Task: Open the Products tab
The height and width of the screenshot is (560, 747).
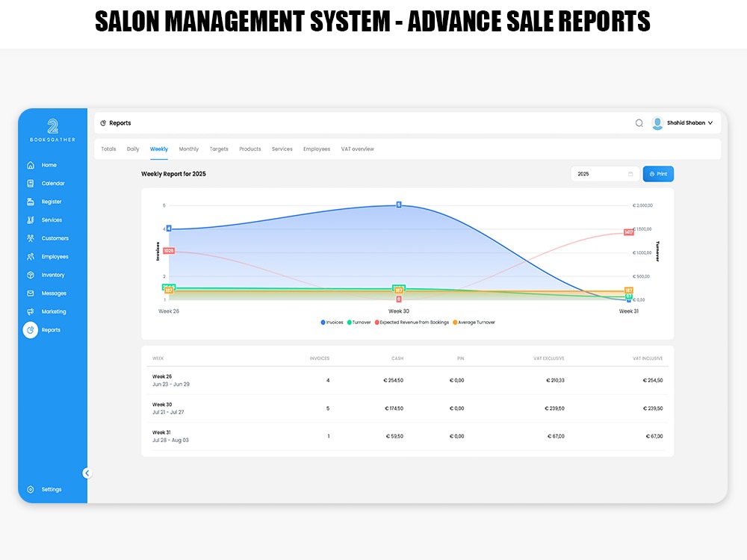Action: coord(250,149)
